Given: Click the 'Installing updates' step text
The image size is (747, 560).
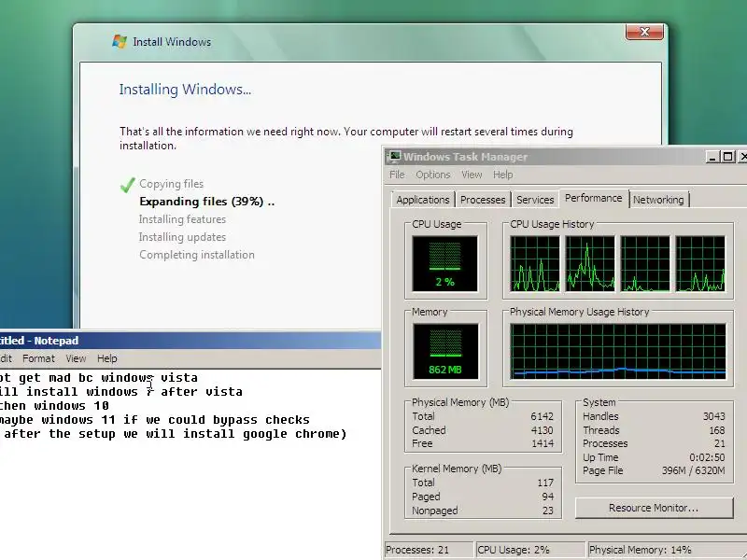Looking at the screenshot, I should click(182, 237).
